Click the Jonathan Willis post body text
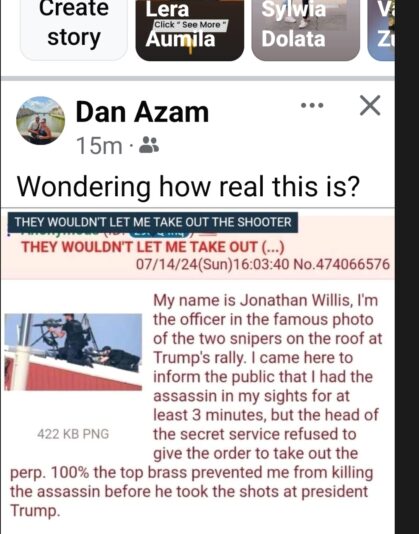This screenshot has height=534, width=419. point(195,405)
